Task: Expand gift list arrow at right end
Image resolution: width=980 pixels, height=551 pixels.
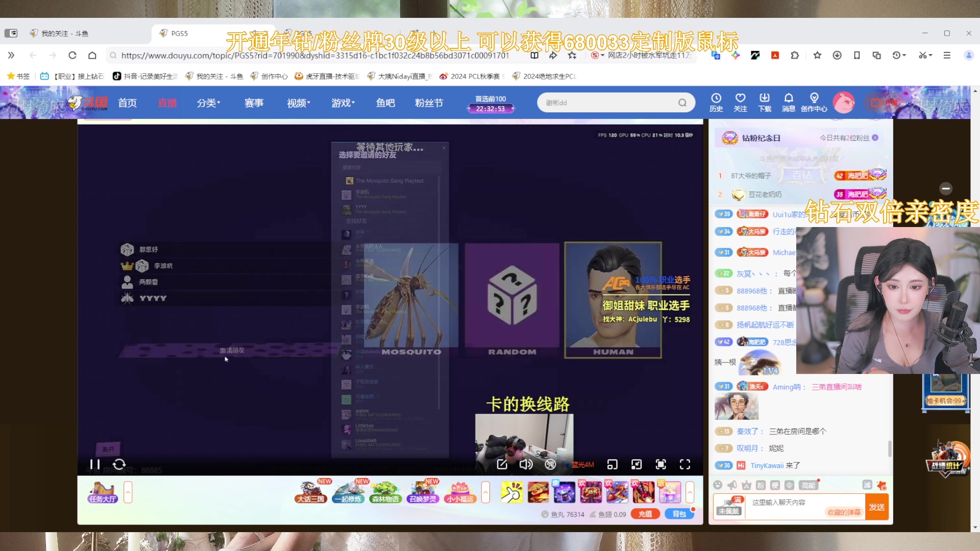Action: pos(690,492)
